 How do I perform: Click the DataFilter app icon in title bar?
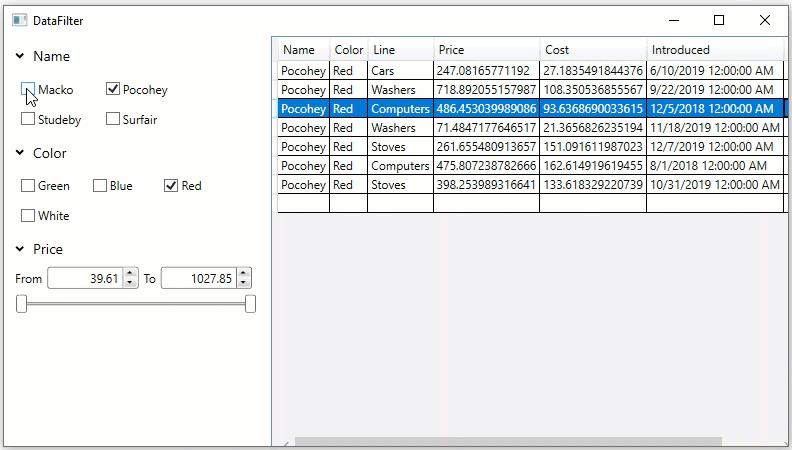point(19,20)
